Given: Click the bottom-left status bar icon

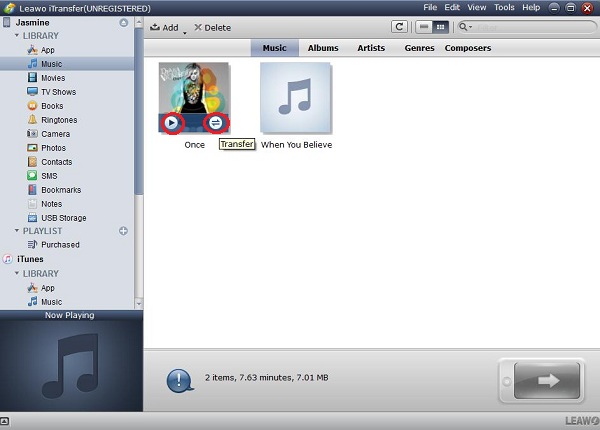Looking at the screenshot, I should click(5, 421).
